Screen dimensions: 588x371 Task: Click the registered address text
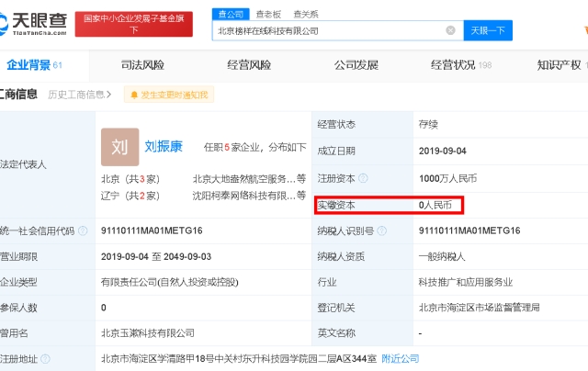[x=239, y=359]
